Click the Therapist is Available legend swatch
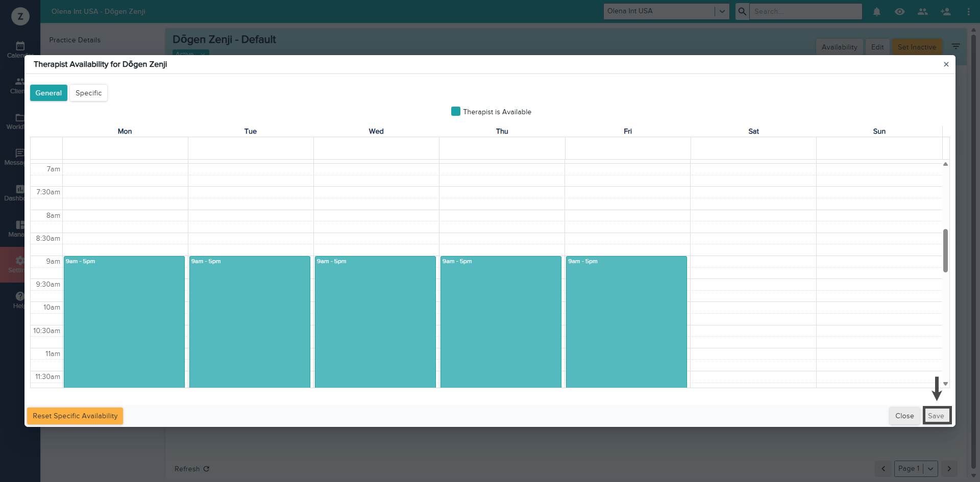This screenshot has width=980, height=482. pyautogui.click(x=455, y=112)
